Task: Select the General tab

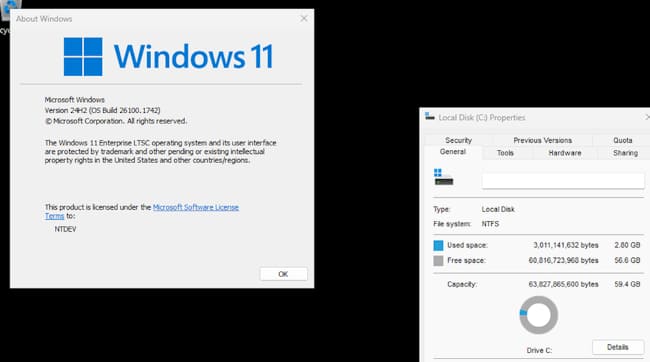Action: [453, 152]
